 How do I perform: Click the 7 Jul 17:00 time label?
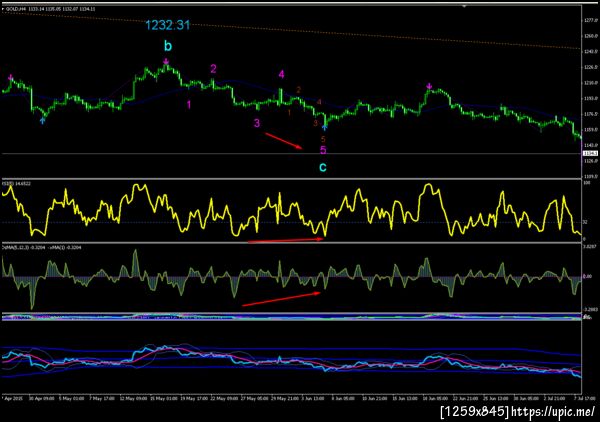(x=583, y=398)
